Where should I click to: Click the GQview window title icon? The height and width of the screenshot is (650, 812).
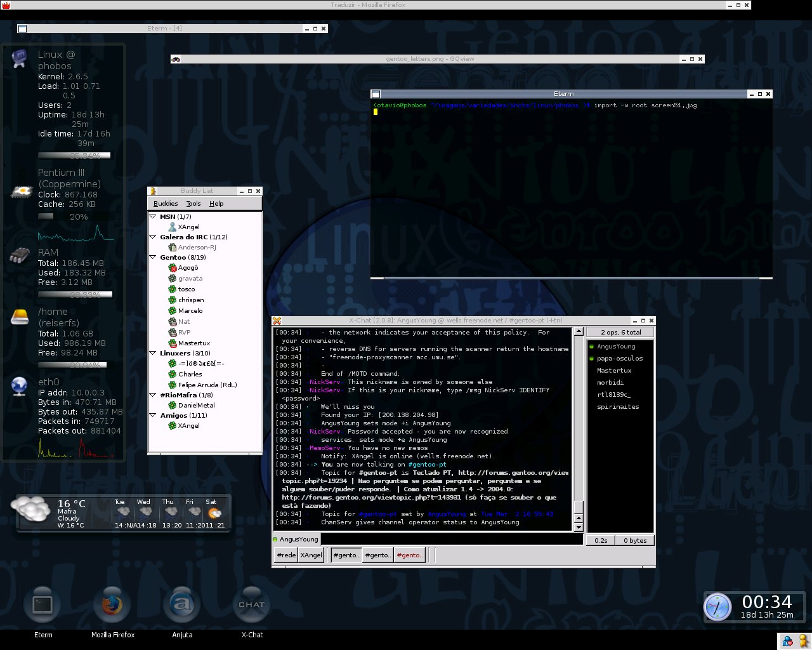(176, 59)
